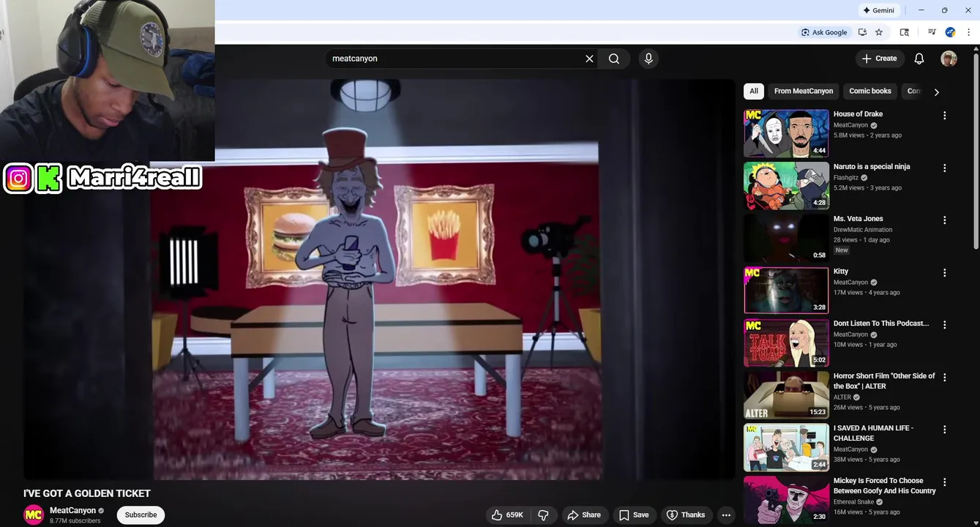This screenshot has width=980, height=527.
Task: Open the YouTube account avatar menu
Action: (949, 59)
